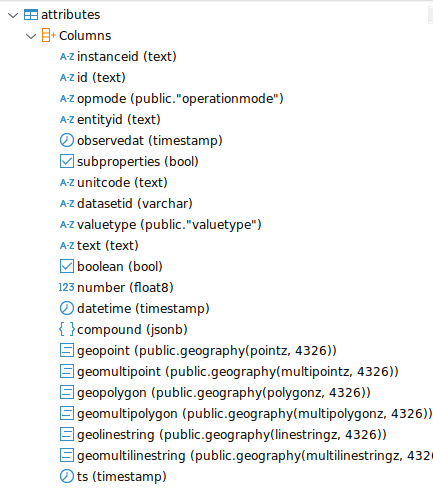
Task: Click the A-Z icon beside unitcode
Action: (67, 183)
